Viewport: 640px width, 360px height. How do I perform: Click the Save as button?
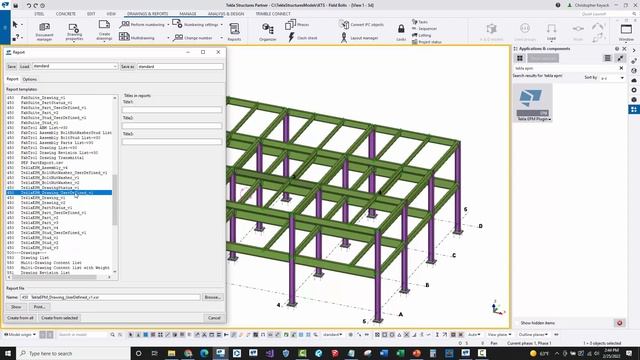[x=127, y=66]
